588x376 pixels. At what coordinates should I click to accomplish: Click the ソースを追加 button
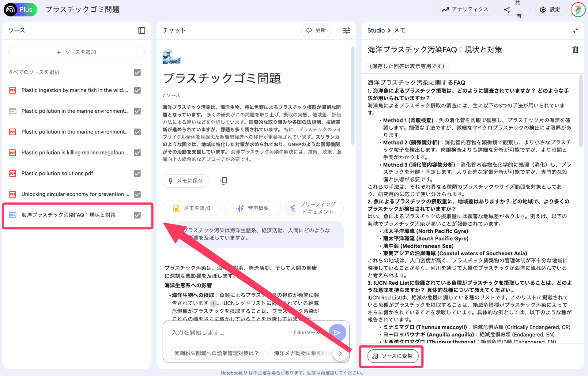76,52
